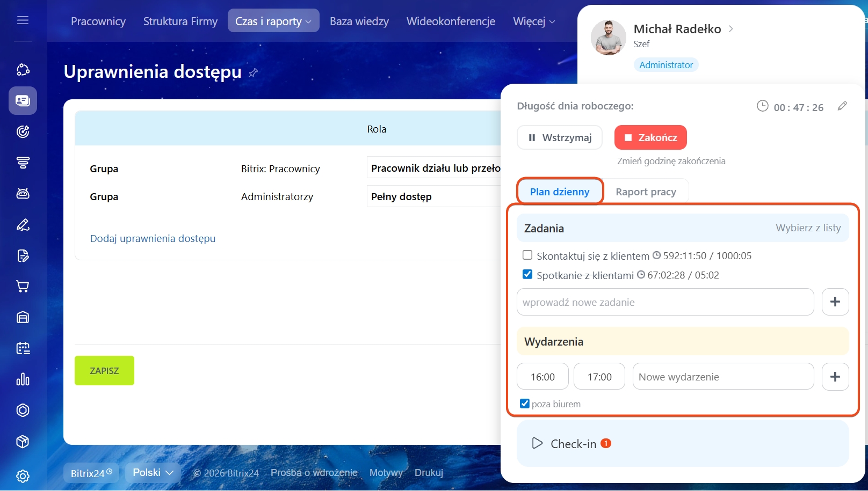Screen dimensions: 868x491
Task: Click the pin icon beside Uprawnienia dostępu
Action: [x=254, y=72]
